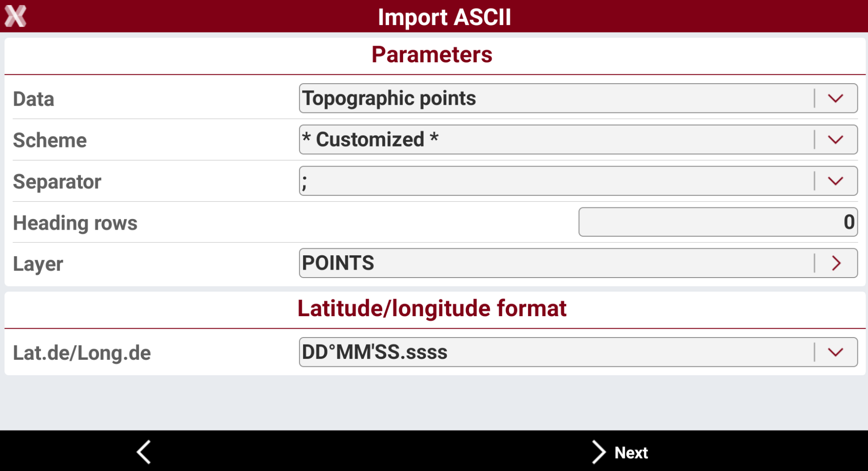The image size is (868, 471).
Task: Open the POINTS layer field
Action: coord(578,263)
